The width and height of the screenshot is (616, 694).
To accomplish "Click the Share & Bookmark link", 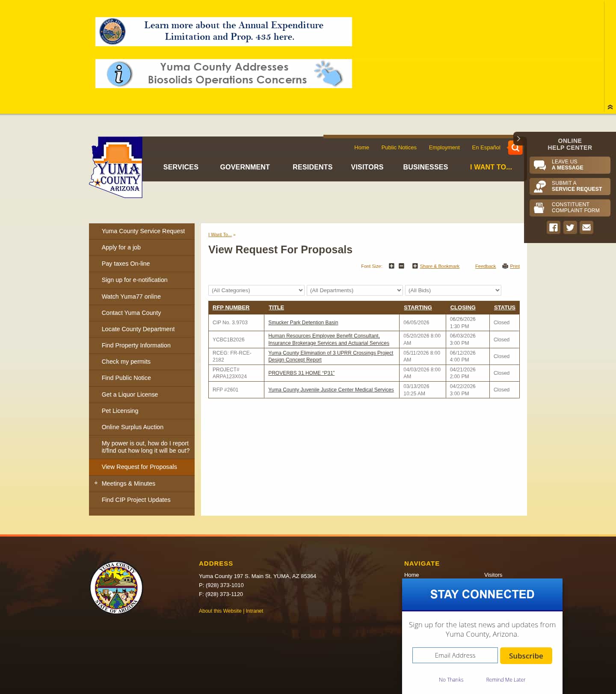I will [439, 266].
